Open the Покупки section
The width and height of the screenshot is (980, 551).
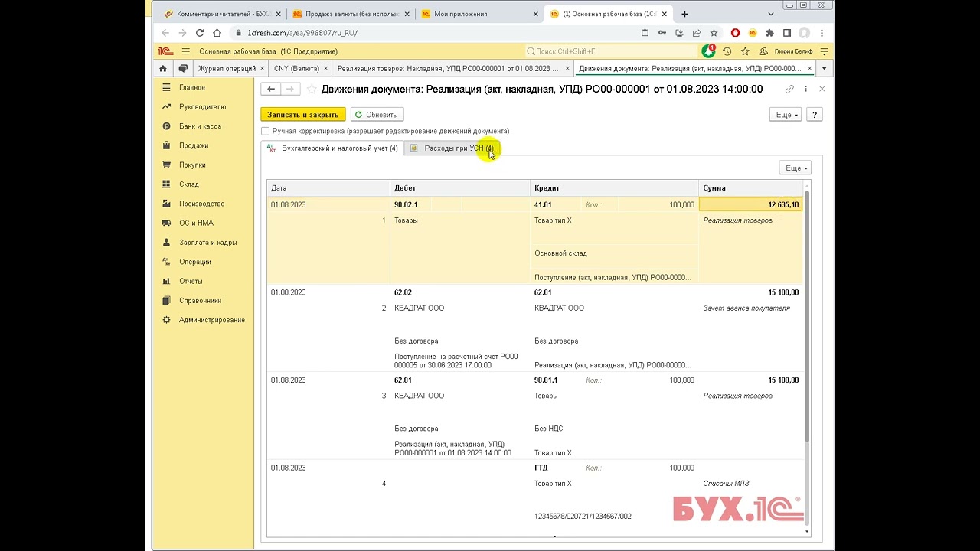(x=192, y=165)
